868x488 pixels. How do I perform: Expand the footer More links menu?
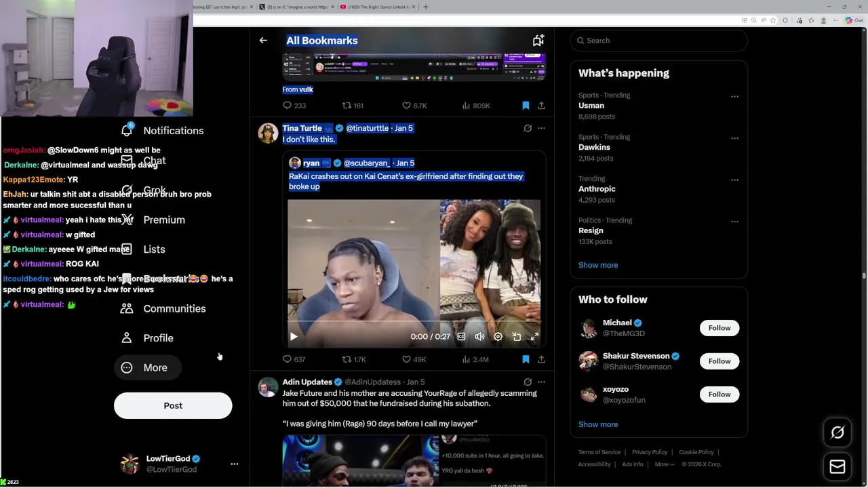(x=665, y=464)
